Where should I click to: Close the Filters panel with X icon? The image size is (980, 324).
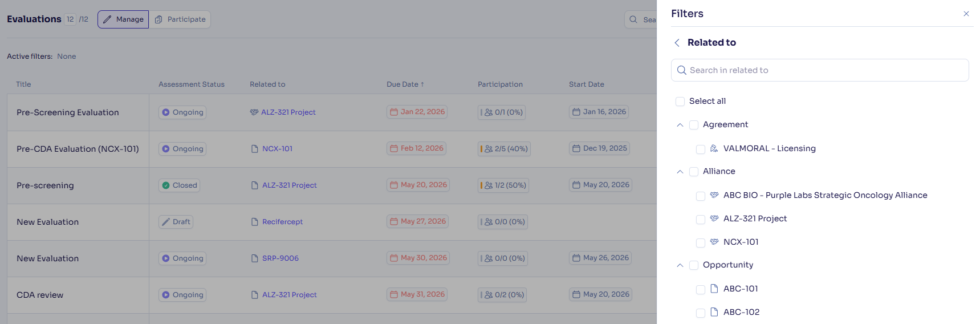tap(966, 14)
